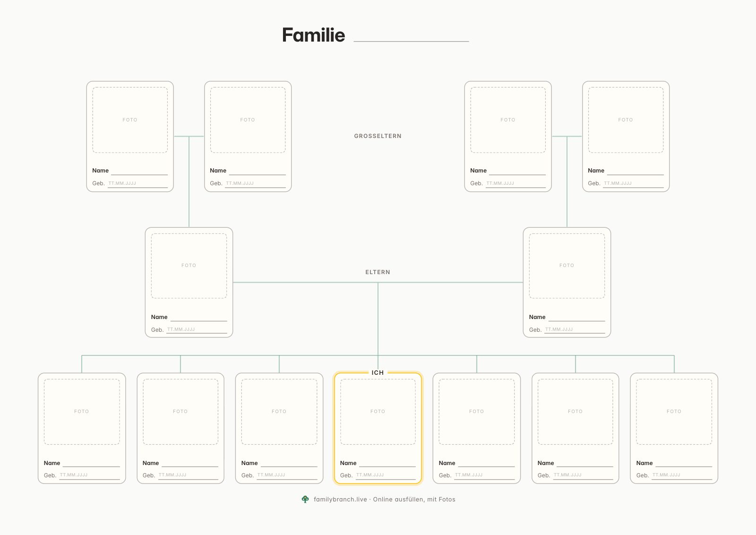756x535 pixels.
Task: Click the Foto placeholder of the leftmost sibling card
Action: pyautogui.click(x=82, y=412)
